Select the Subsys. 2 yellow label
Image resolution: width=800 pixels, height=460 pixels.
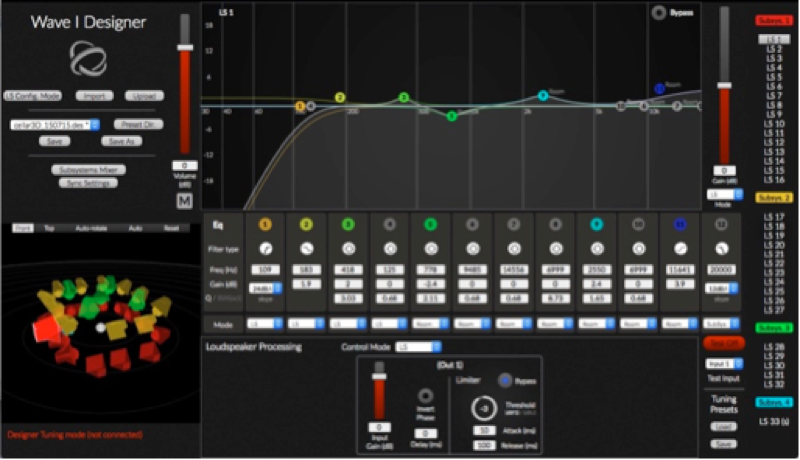[x=773, y=197]
